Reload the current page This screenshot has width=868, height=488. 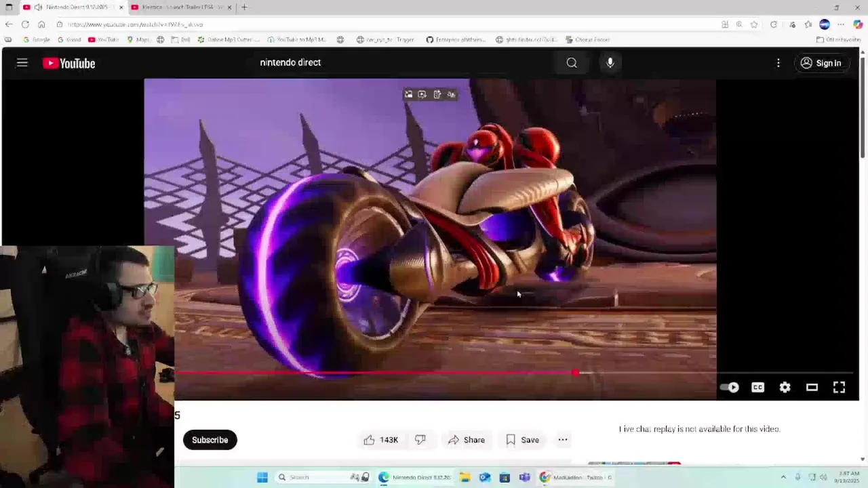(25, 24)
